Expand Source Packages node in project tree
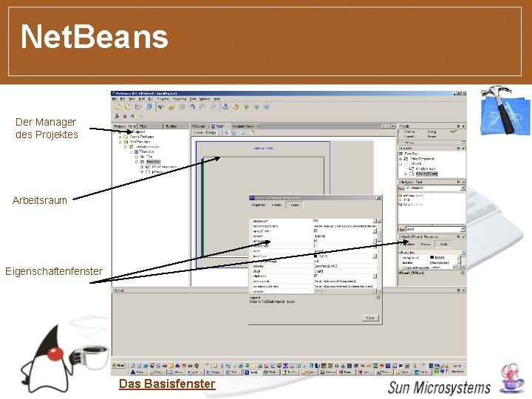Image resolution: width=532 pixels, height=399 pixels. coord(120,137)
